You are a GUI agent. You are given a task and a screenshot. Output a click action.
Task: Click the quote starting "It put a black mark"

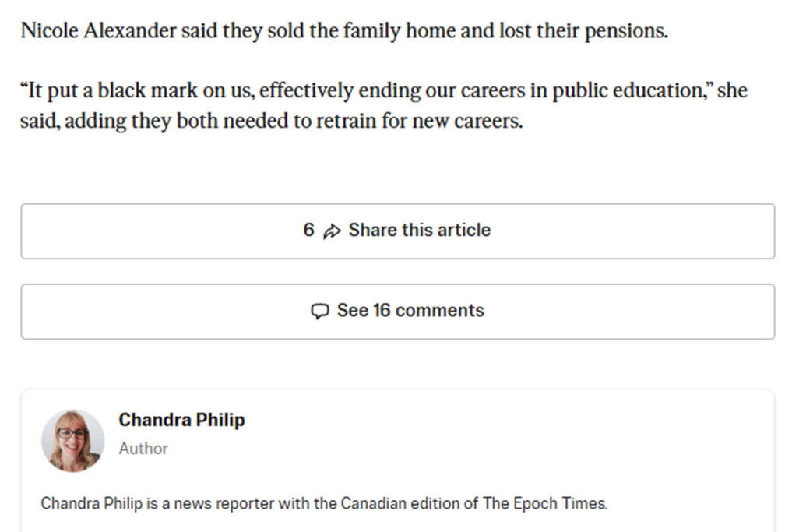point(384,106)
